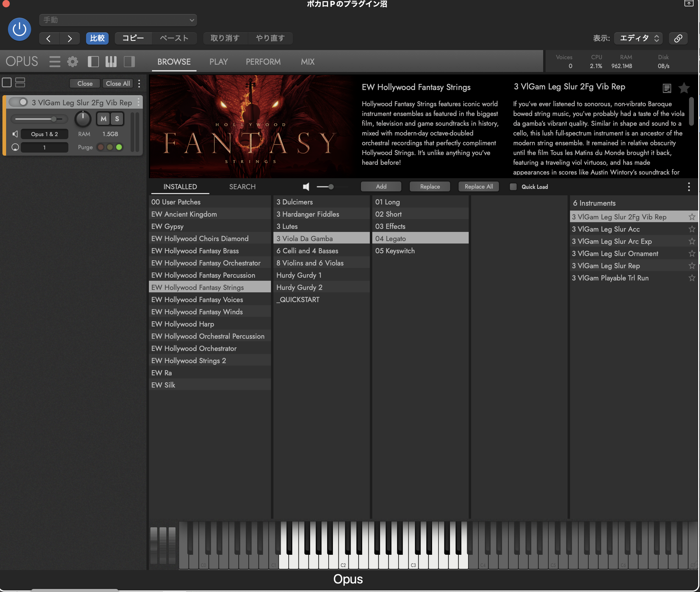Click the instrument pan knob
Screen dimensions: 700x592
point(83,119)
